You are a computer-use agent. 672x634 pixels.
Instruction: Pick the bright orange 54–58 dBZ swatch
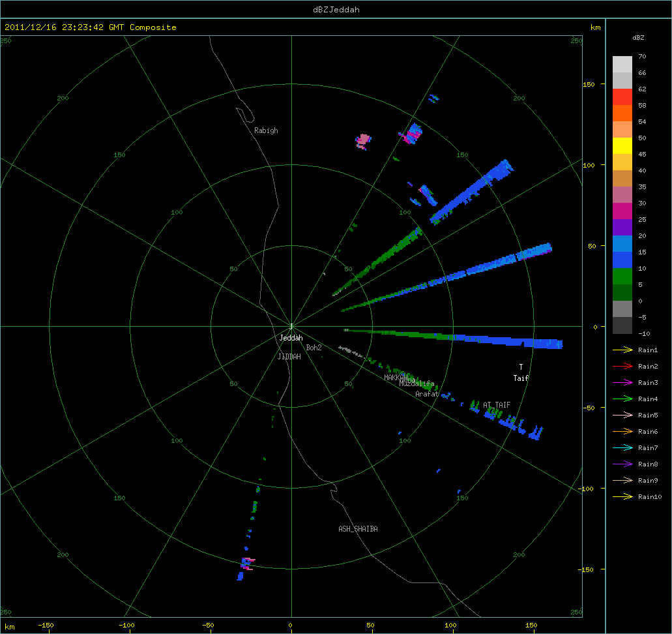[x=622, y=113]
